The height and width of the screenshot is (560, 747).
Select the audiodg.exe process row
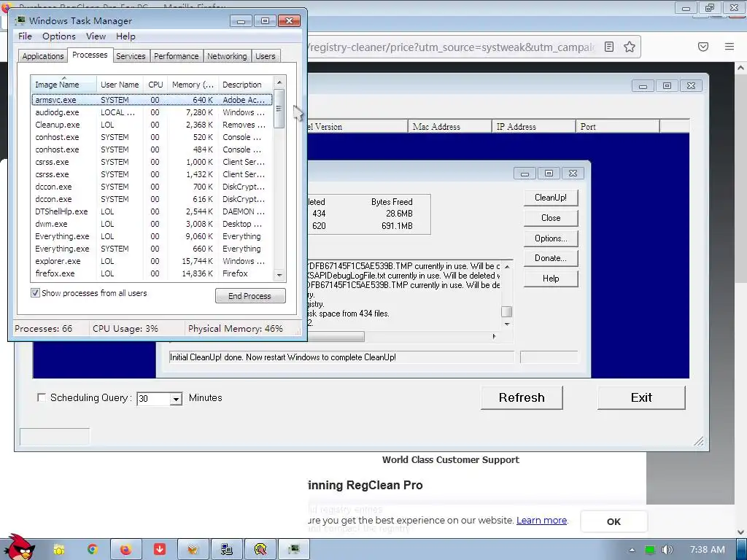click(x=152, y=112)
